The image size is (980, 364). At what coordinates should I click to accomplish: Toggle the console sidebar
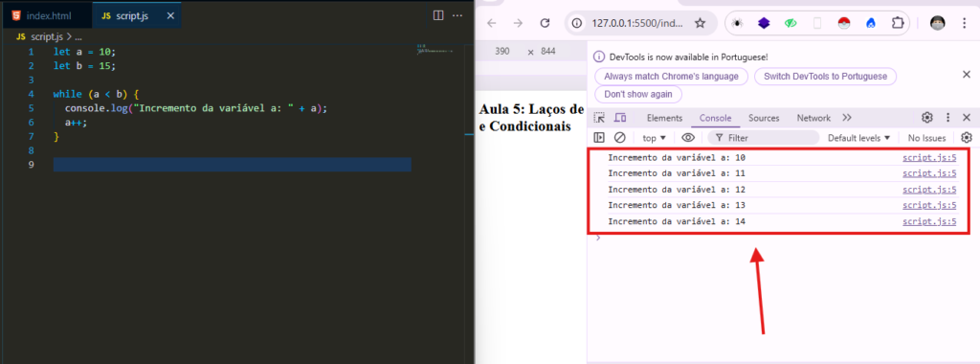tap(599, 138)
